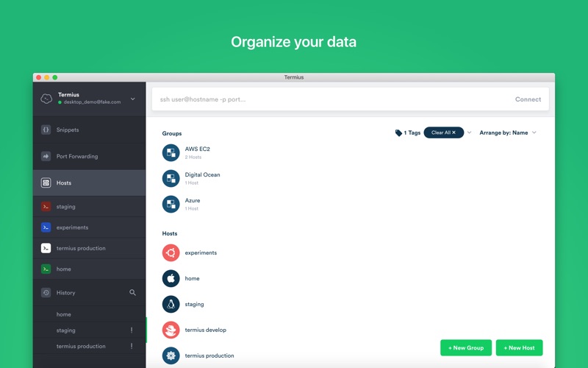
Task: Click the Connect button in search bar
Action: pyautogui.click(x=528, y=99)
